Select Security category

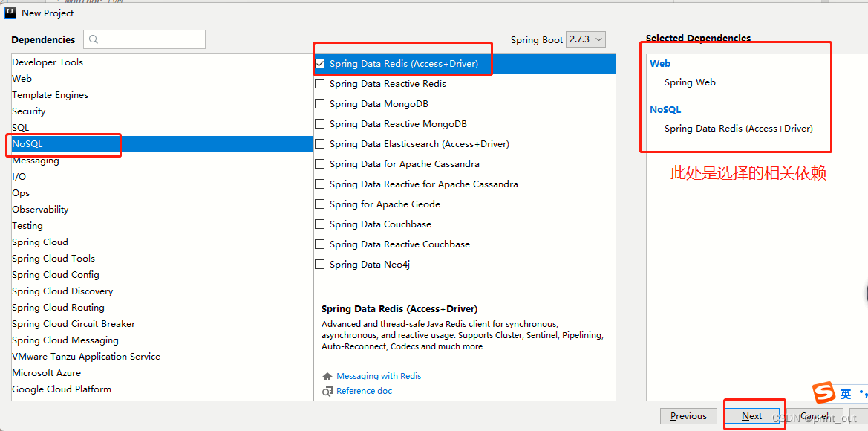click(x=162, y=111)
